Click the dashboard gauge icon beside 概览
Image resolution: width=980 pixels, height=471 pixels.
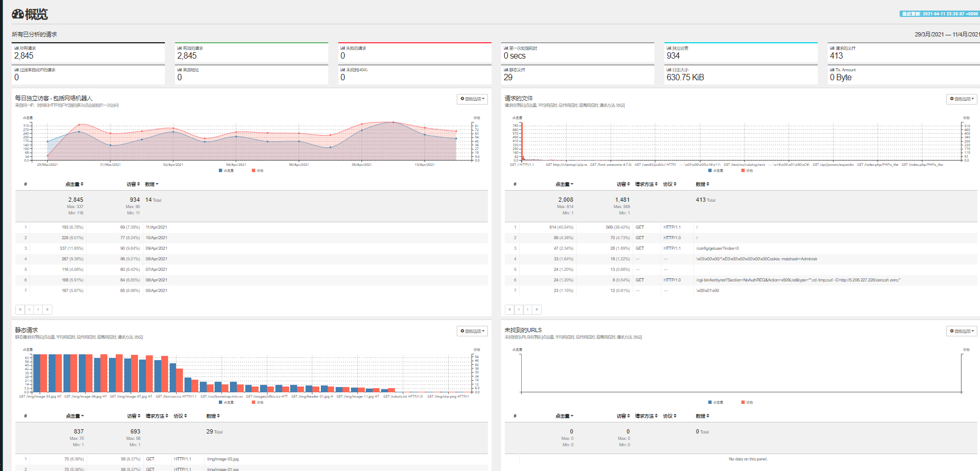click(17, 14)
